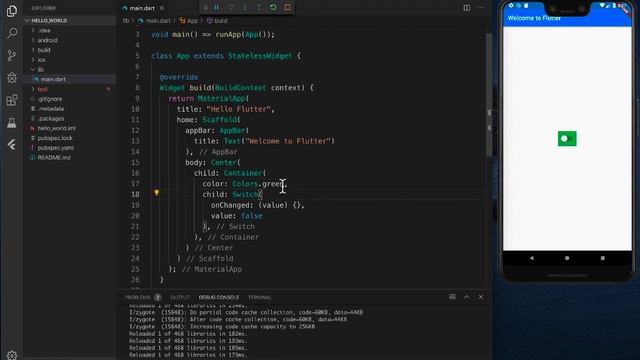Image resolution: width=640 pixels, height=360 pixels.
Task: Stop debugging with the red square
Action: (287, 7)
